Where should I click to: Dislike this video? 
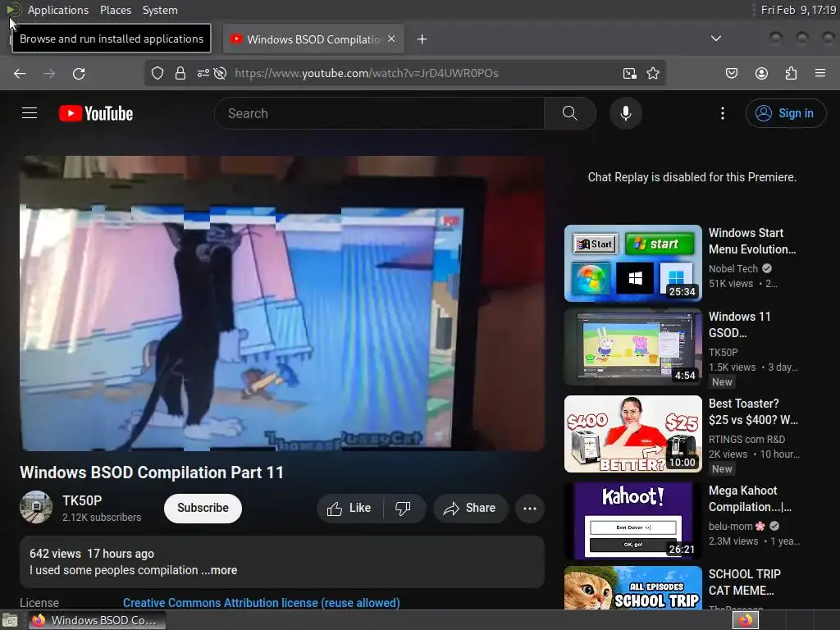click(x=403, y=508)
